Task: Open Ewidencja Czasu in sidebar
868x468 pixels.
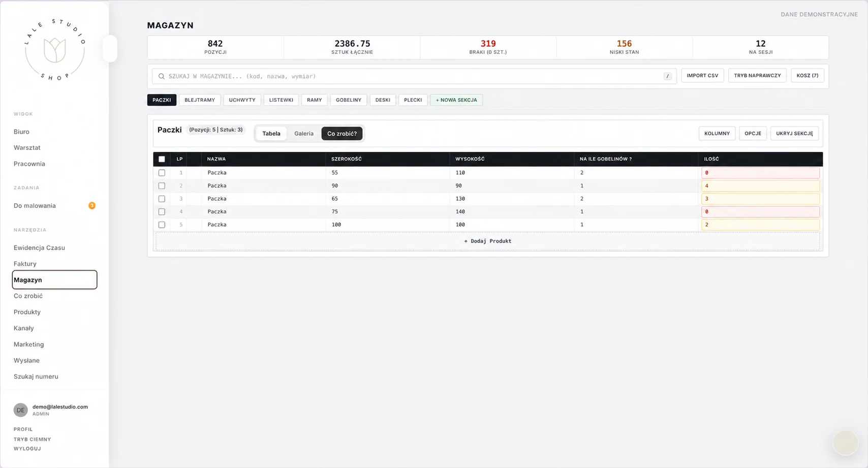Action: click(x=39, y=248)
